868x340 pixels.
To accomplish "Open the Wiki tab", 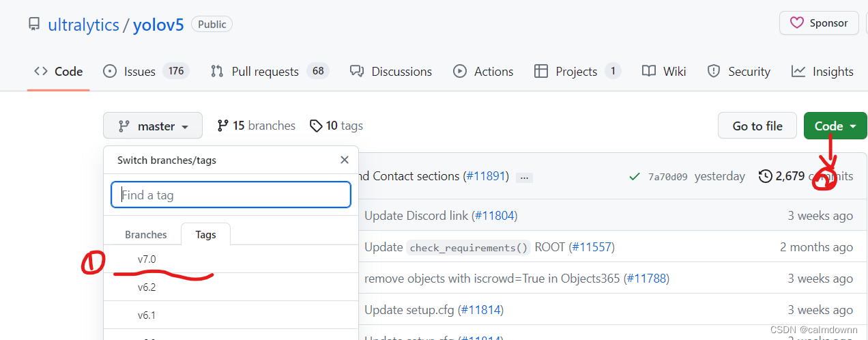I will tap(664, 71).
